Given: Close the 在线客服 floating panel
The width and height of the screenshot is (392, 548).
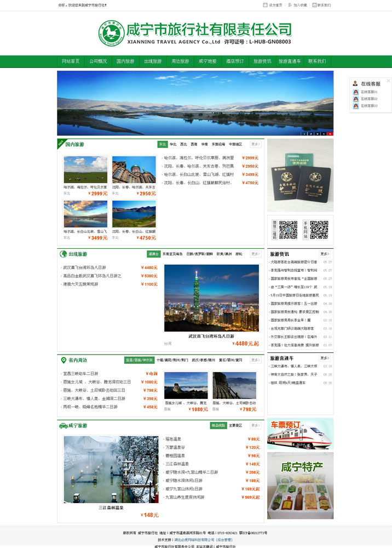Looking at the screenshot, I should tap(388, 81).
